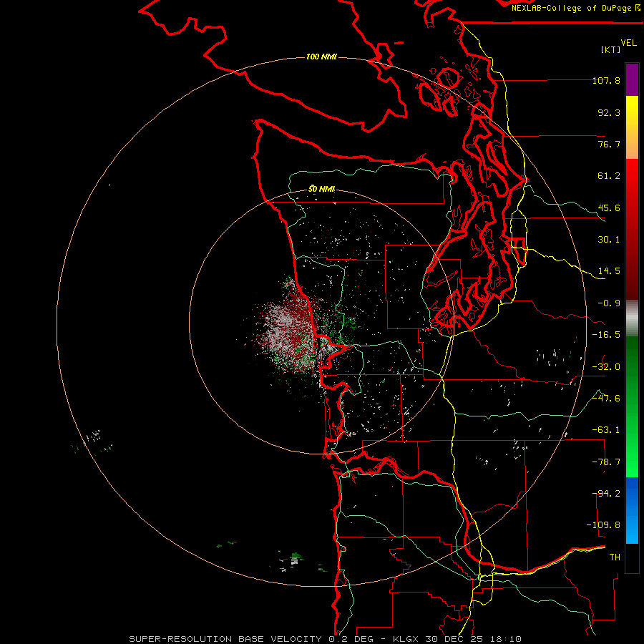Click the blue segment of velocity color bar

pos(632,510)
